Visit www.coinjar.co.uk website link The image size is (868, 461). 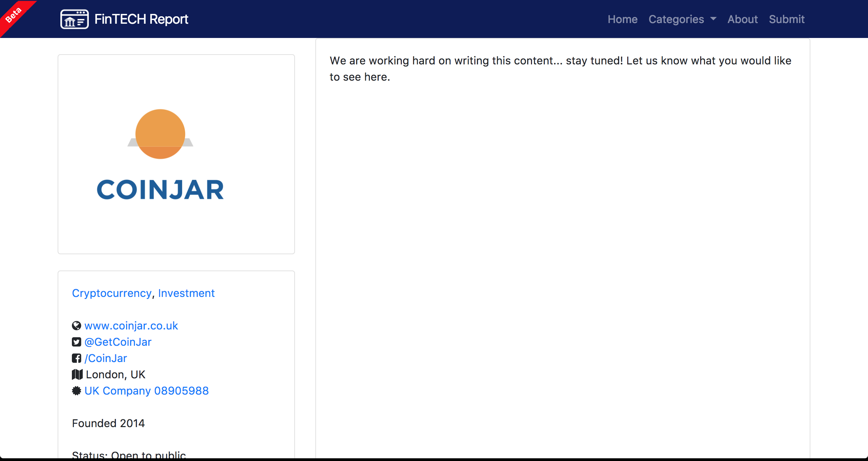pyautogui.click(x=131, y=326)
